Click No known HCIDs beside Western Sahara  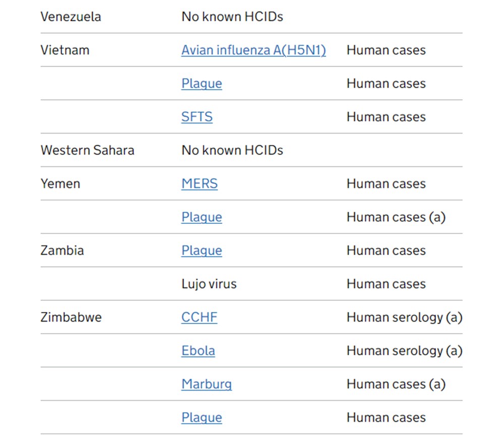pyautogui.click(x=232, y=150)
